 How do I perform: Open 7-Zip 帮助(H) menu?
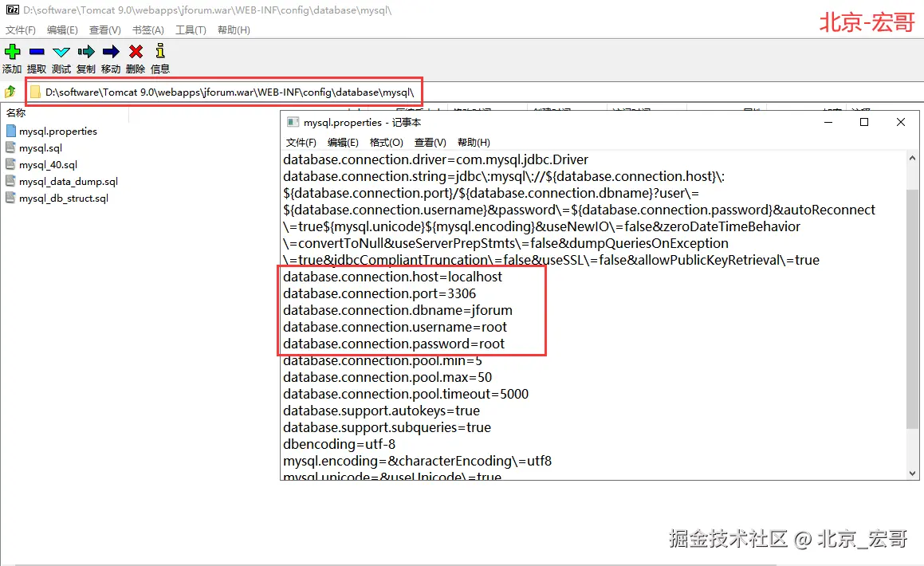tap(234, 30)
